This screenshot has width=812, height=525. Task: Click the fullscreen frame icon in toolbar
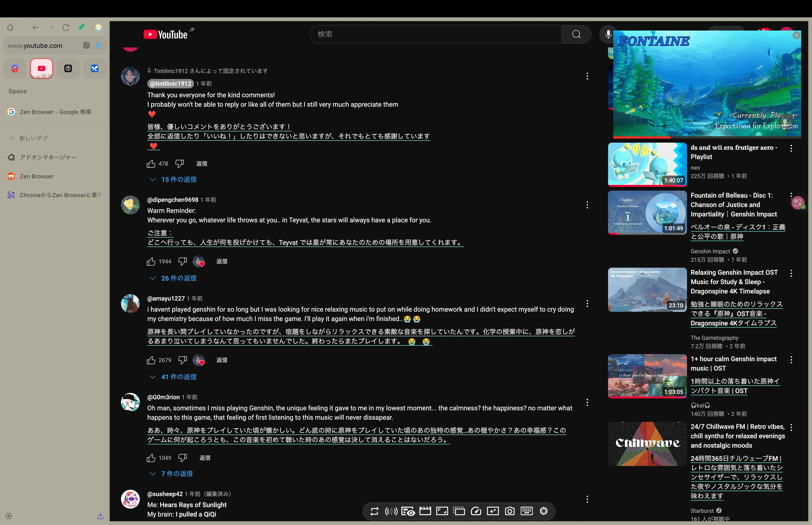tap(442, 511)
